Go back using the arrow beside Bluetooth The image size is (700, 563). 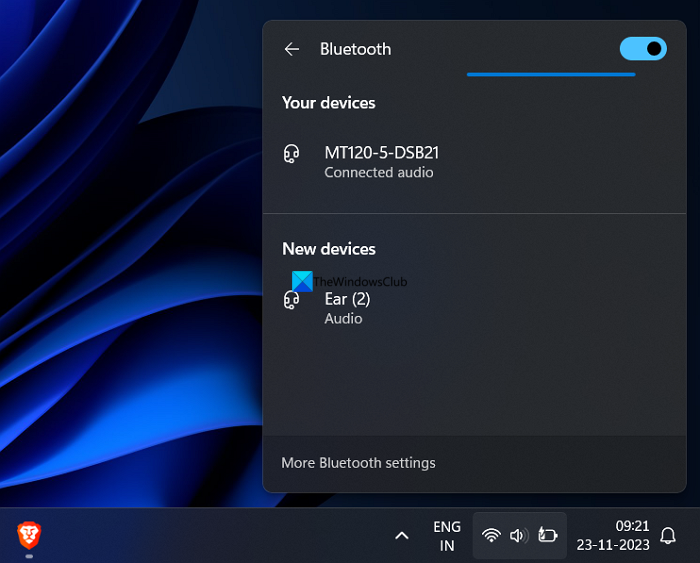click(292, 49)
